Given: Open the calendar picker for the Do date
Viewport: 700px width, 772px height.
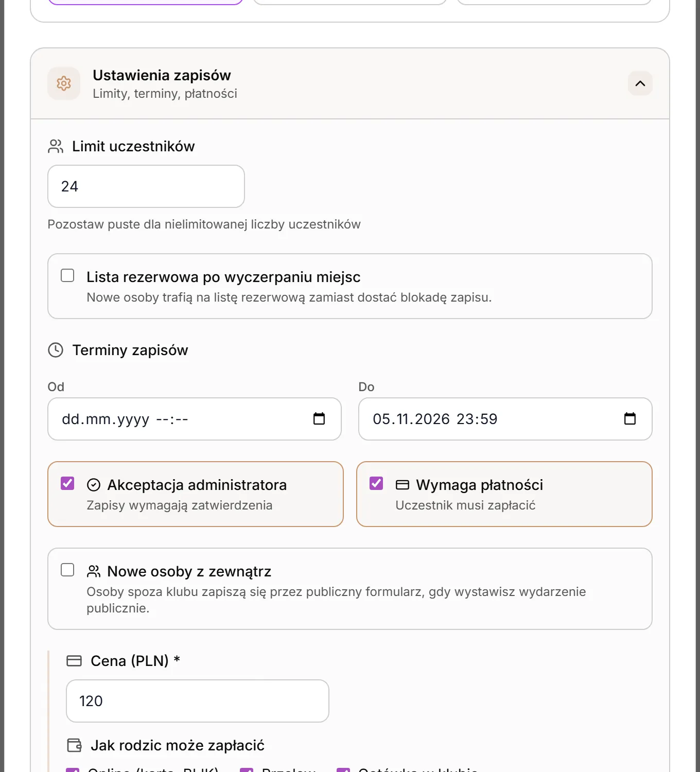Looking at the screenshot, I should point(630,418).
